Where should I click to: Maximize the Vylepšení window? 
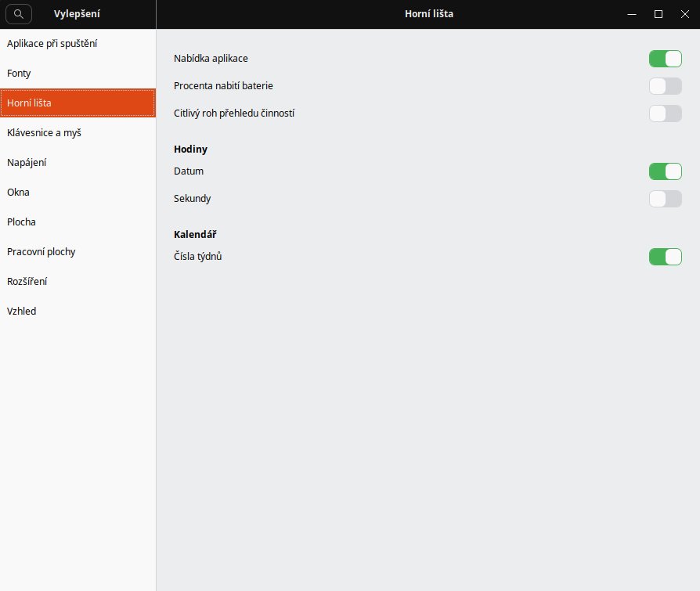658,14
